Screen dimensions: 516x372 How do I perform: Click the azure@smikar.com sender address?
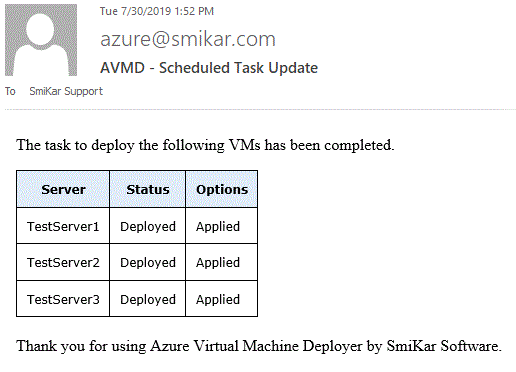pyautogui.click(x=188, y=39)
